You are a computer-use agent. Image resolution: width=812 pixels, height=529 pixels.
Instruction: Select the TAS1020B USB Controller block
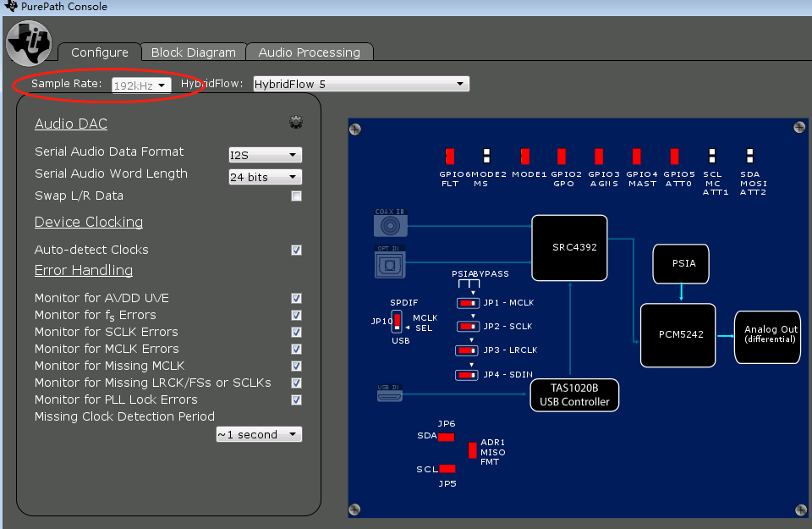pyautogui.click(x=574, y=394)
